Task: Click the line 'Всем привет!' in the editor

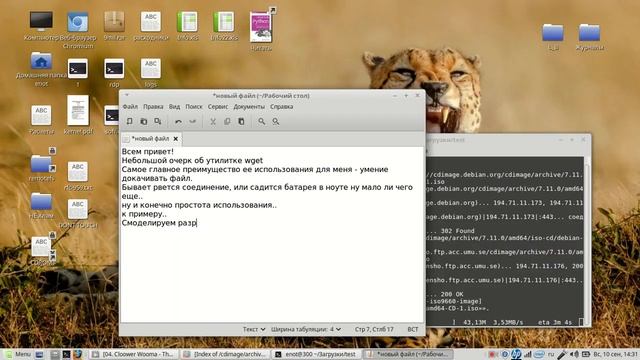Action: [147, 151]
